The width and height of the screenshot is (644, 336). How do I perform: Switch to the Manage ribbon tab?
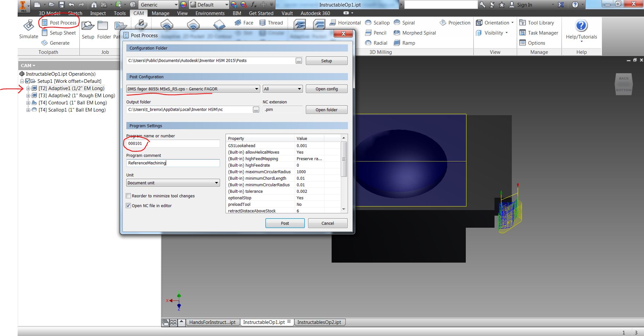160,13
